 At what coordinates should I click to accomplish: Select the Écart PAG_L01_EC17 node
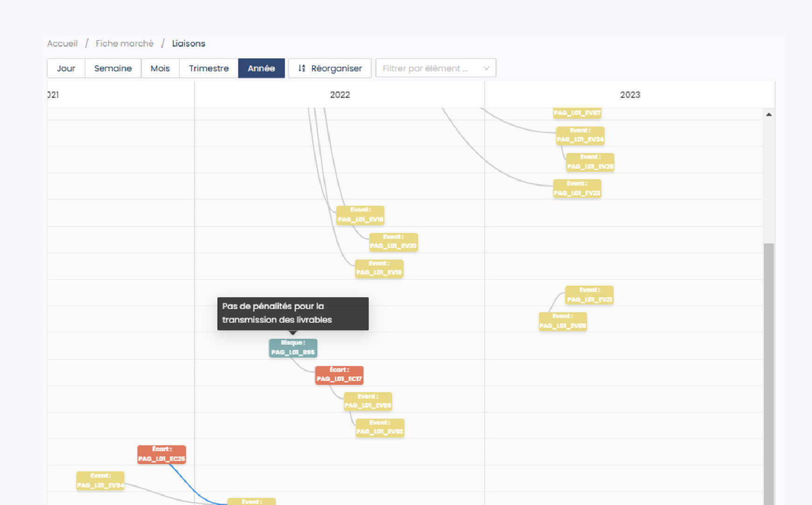point(339,375)
